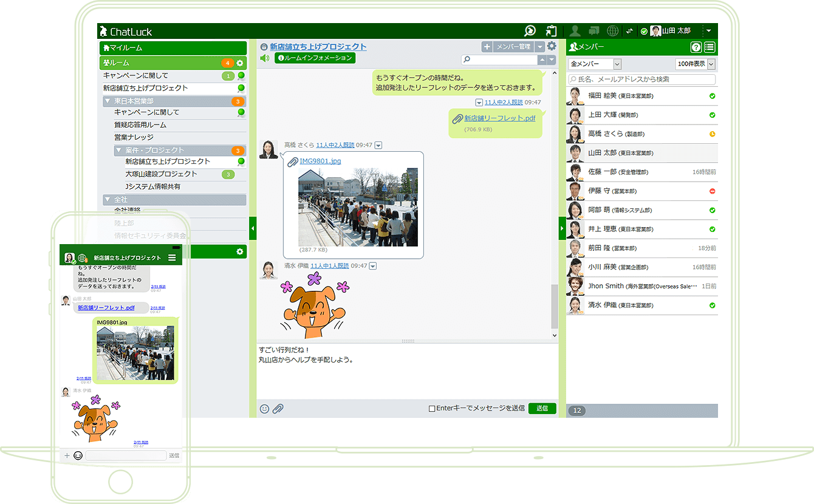Click the swap arrows icon in top bar

click(630, 31)
